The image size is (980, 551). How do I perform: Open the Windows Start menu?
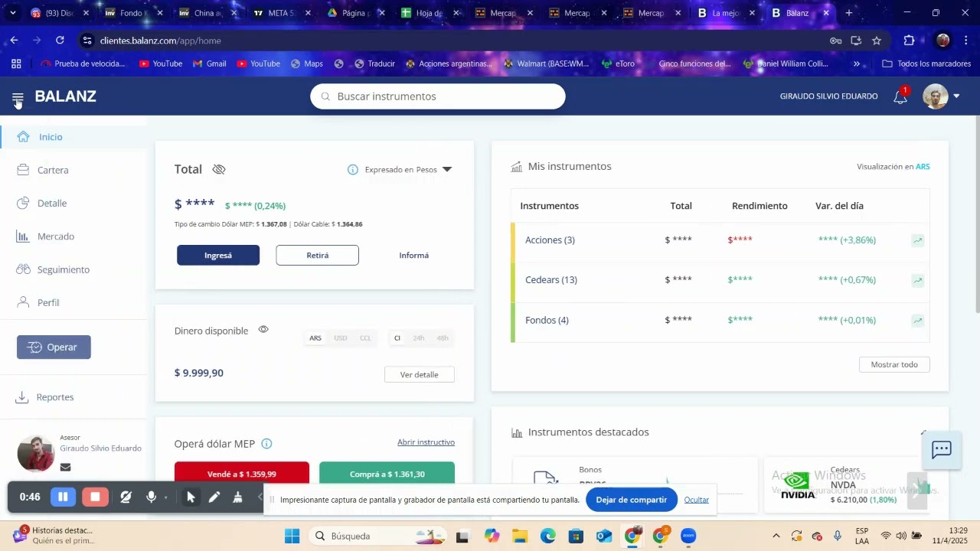click(x=292, y=536)
